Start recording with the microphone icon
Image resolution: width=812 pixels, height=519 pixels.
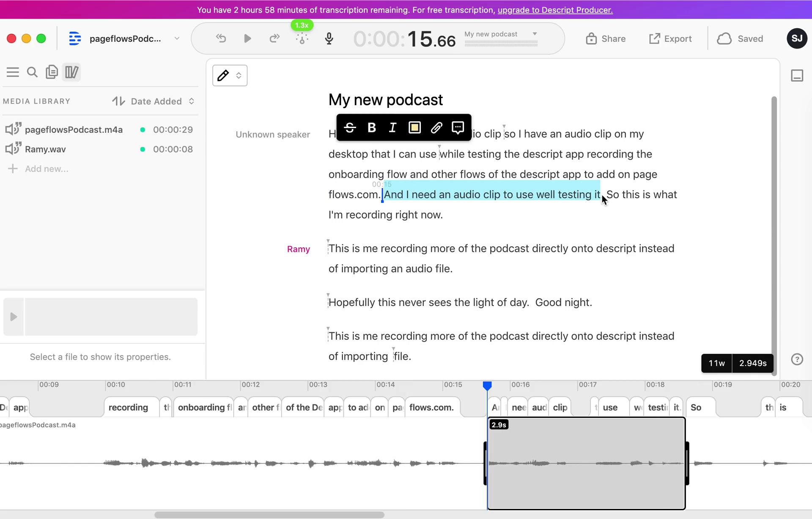coord(329,38)
